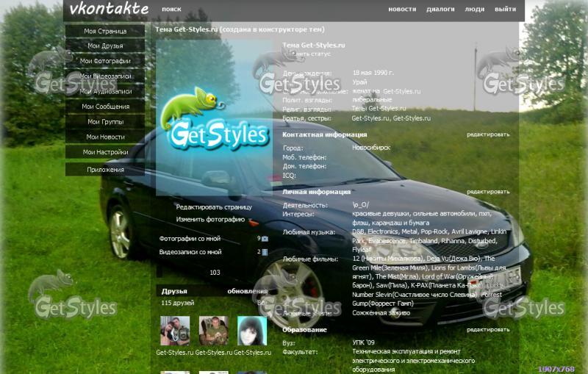This screenshot has height=374, width=588.
Task: Click first Get-Styles.ru name under the friends avatars
Action: coord(175,353)
